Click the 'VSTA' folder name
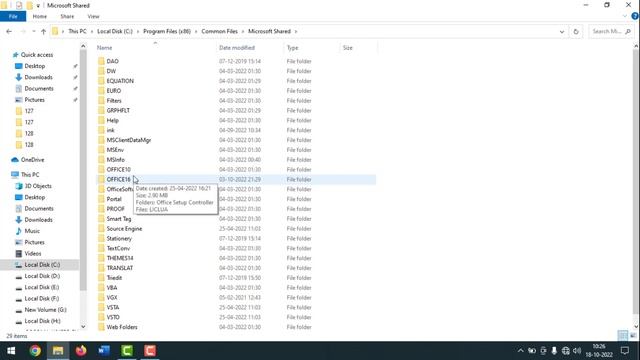Screen dimensions: 640x360 pyautogui.click(x=113, y=307)
